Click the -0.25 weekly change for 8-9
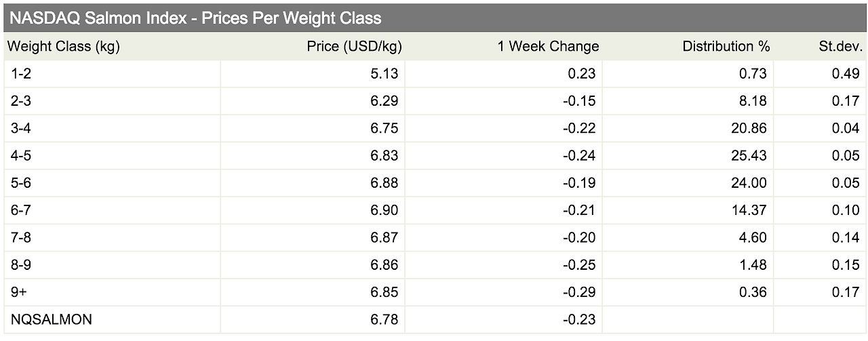 click(x=580, y=264)
